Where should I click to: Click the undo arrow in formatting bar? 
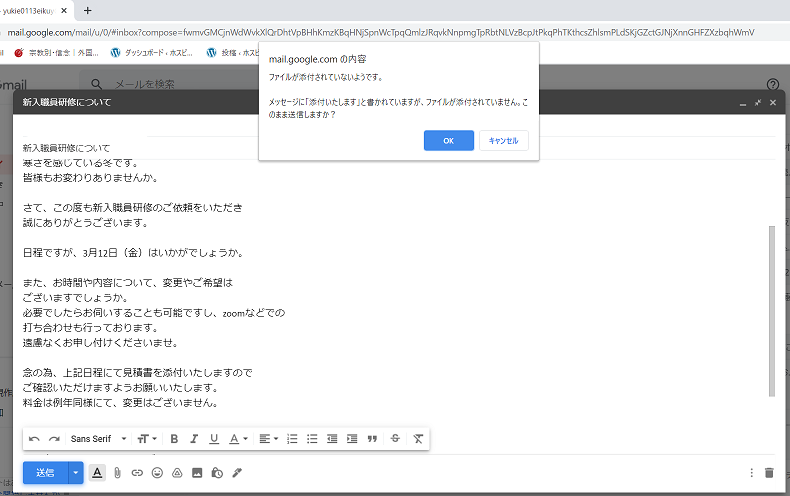click(x=35, y=439)
